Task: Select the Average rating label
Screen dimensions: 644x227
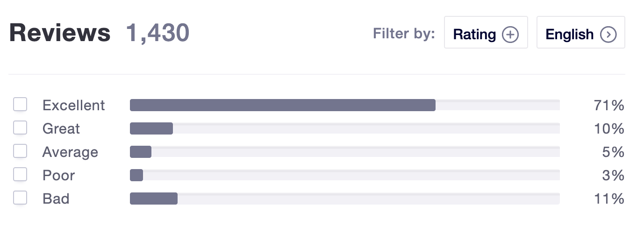Action: [x=70, y=153]
